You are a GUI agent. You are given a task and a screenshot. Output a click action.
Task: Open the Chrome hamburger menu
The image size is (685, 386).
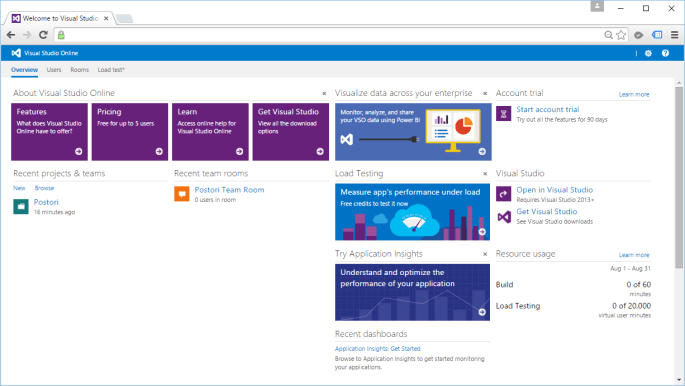click(x=675, y=35)
